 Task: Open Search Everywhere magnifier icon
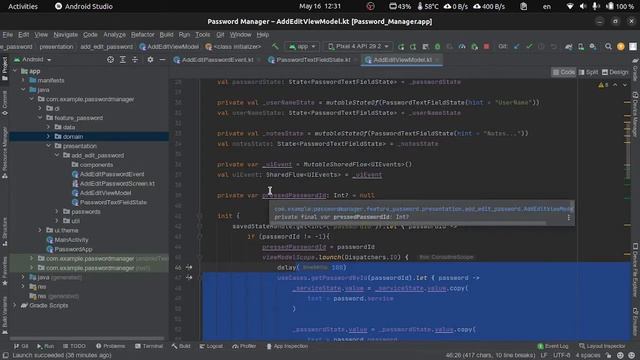(x=608, y=47)
